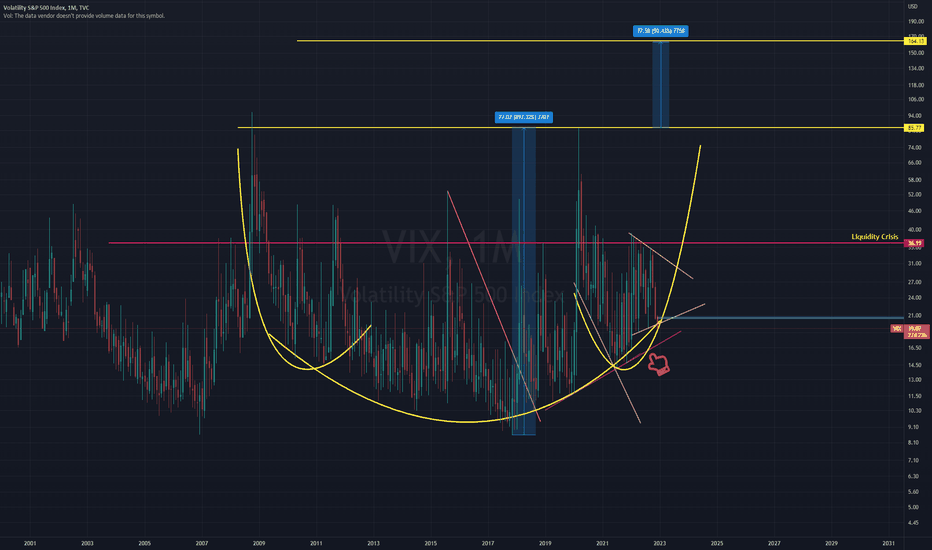Screen dimensions: 932x550
Task: Click the 'Vol: The data vendor doesn't provide volume data' notice
Action: click(x=84, y=16)
